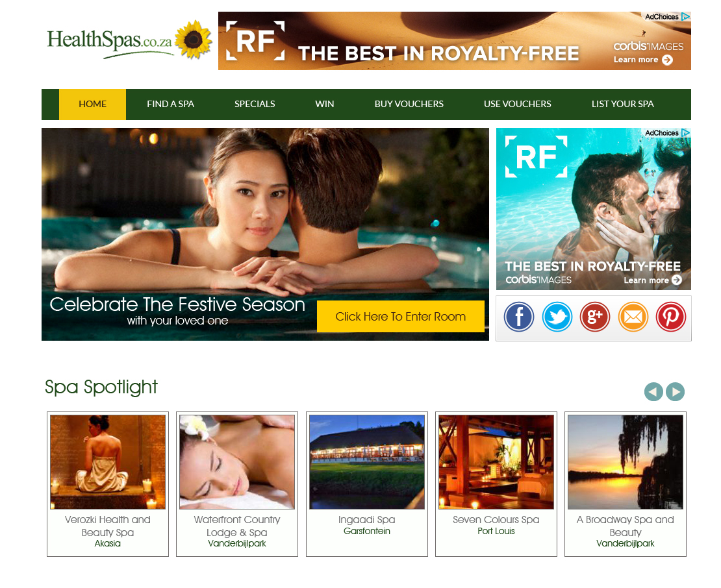Open the Facebook social icon
The height and width of the screenshot is (588, 721).
519,317
